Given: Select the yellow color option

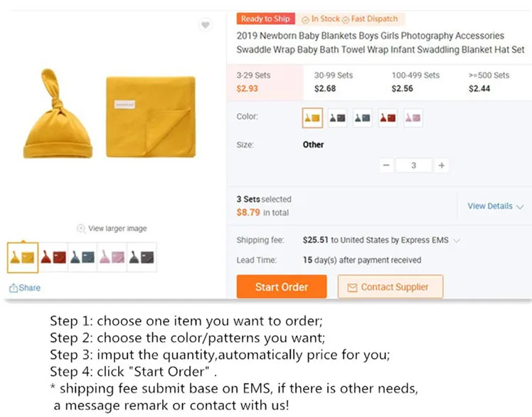Looking at the screenshot, I should click(x=312, y=117).
